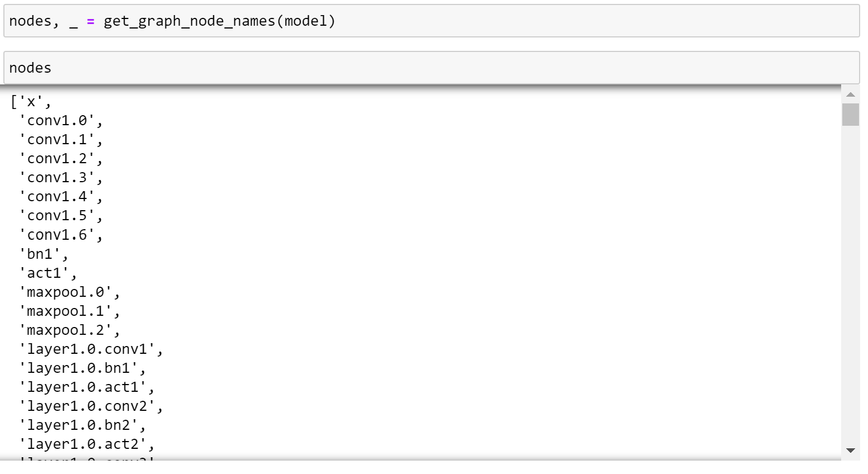
Task: Click the 'x' entry in output
Action: tap(31, 102)
